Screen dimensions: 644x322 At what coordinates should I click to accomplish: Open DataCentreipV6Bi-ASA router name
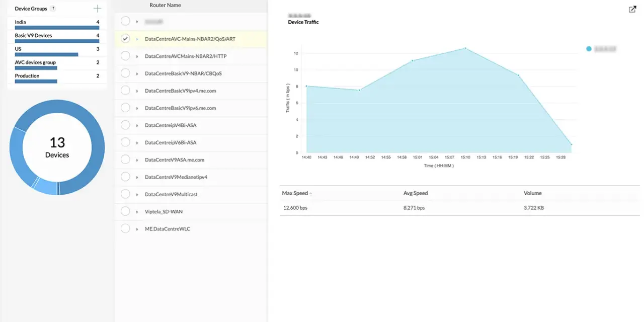[x=171, y=142]
